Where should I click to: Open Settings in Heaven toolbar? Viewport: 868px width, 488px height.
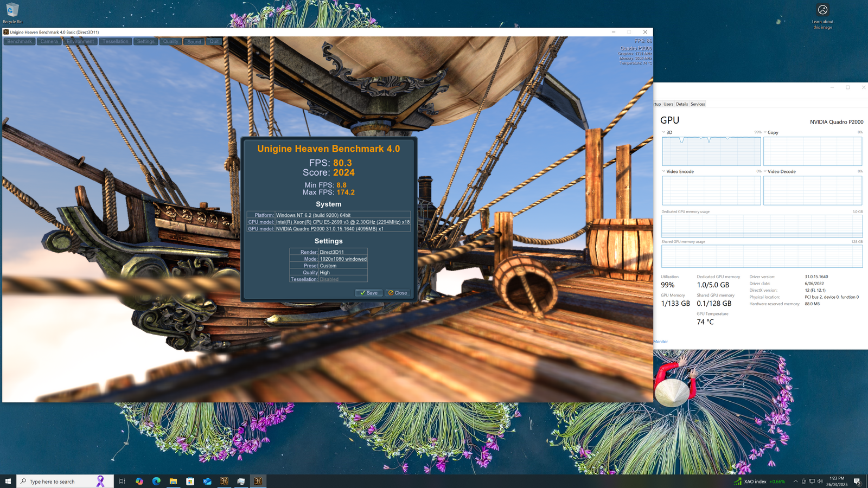coord(145,42)
